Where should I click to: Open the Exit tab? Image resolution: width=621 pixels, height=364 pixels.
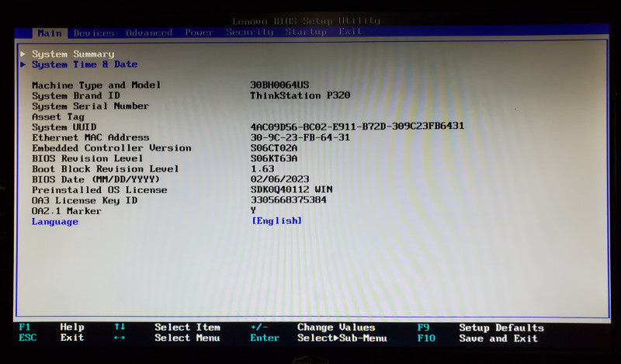(x=350, y=31)
